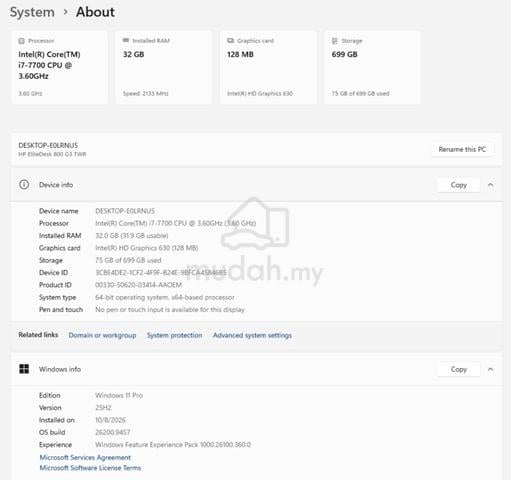Open Domain or workgroup link
This screenshot has width=511, height=480.
tap(102, 335)
